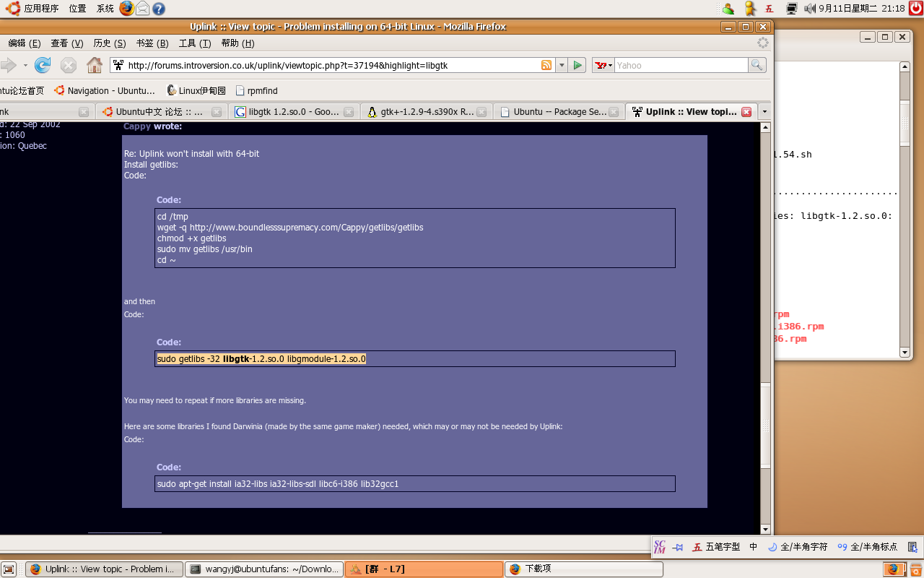924x578 pixels.
Task: Toggle the 全/半角标点 punctuation button
Action: coord(867,547)
